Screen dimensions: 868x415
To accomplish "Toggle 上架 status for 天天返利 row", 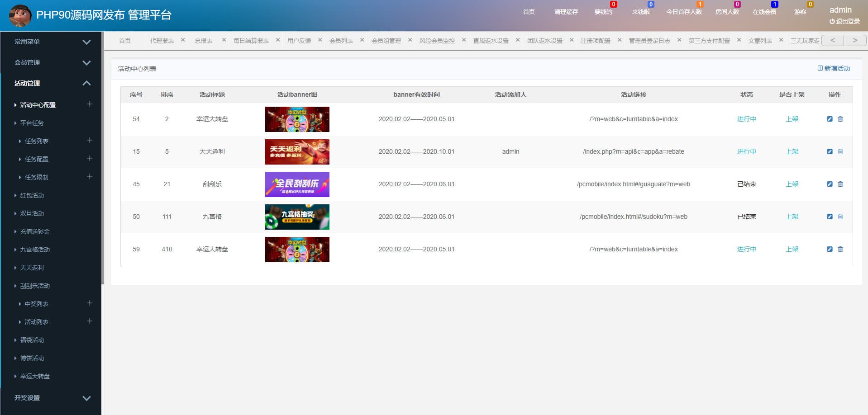I will pos(792,151).
